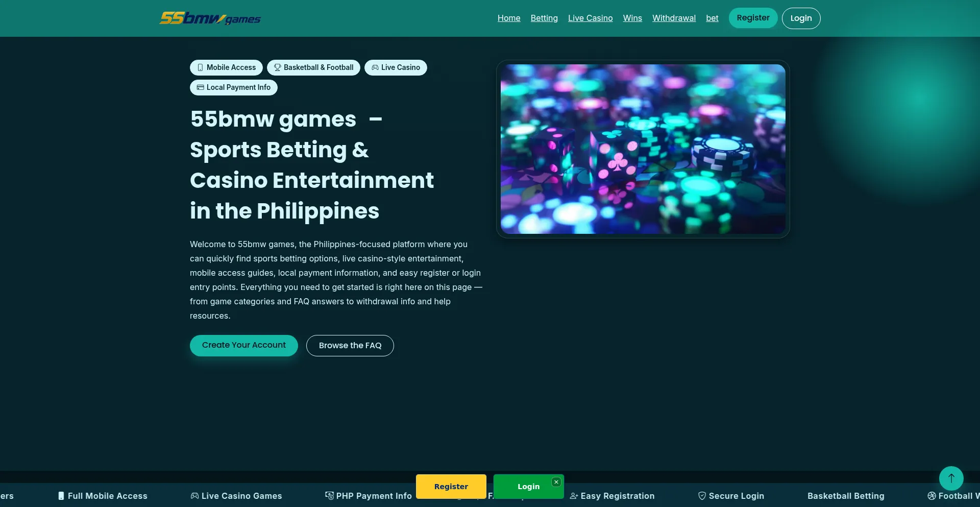The height and width of the screenshot is (507, 980).
Task: Click the phone icon beside Full Mobile Access
Action: (x=61, y=496)
